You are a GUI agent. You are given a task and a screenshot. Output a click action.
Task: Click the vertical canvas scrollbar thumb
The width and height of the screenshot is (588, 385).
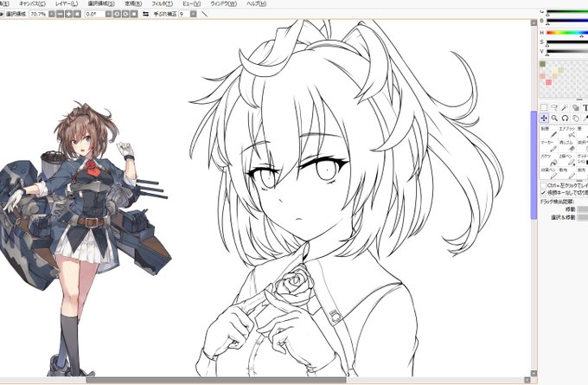(x=534, y=165)
